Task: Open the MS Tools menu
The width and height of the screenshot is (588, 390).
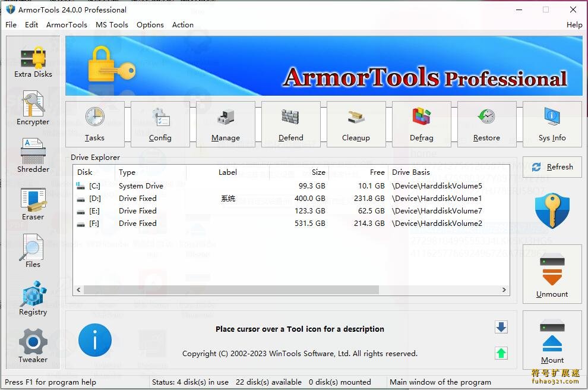Action: [x=112, y=25]
